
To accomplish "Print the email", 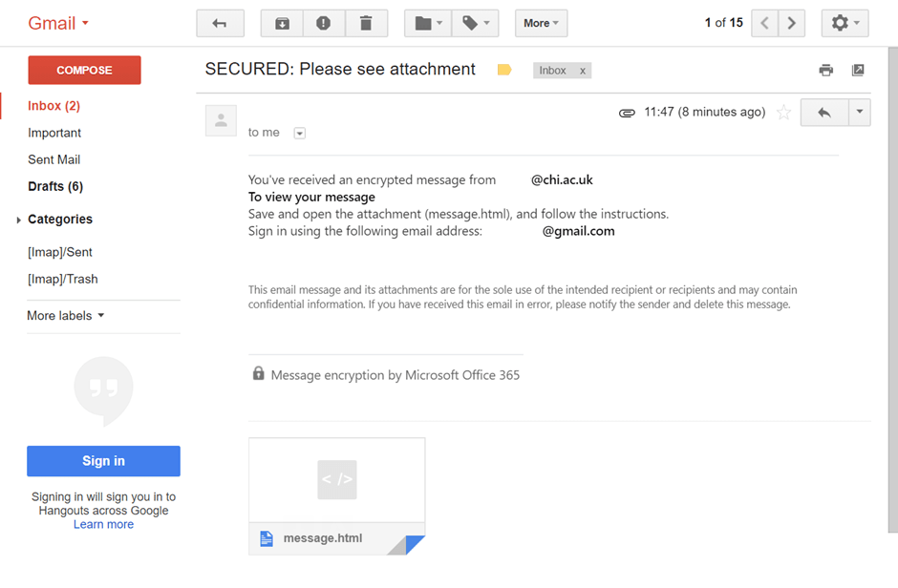I will (825, 69).
